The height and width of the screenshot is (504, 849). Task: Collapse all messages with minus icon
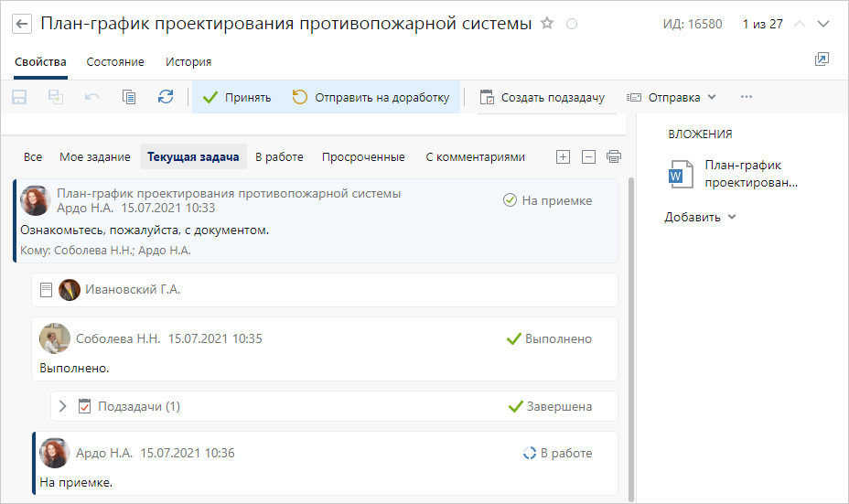point(588,156)
